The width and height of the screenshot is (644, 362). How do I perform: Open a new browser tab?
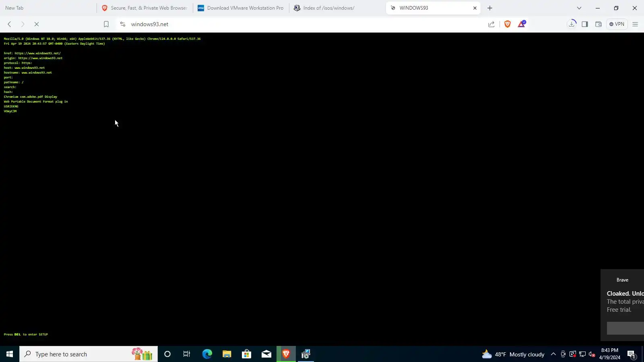[x=490, y=8]
